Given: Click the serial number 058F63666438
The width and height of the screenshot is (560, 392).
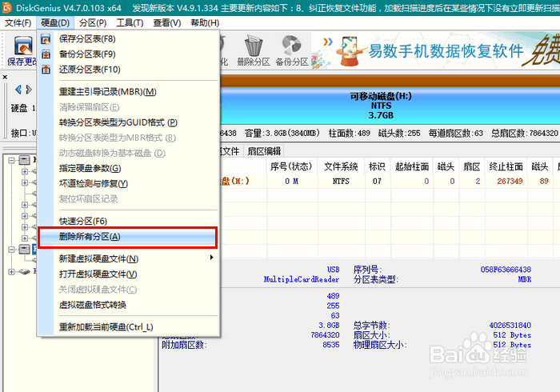Looking at the screenshot, I should 506,270.
